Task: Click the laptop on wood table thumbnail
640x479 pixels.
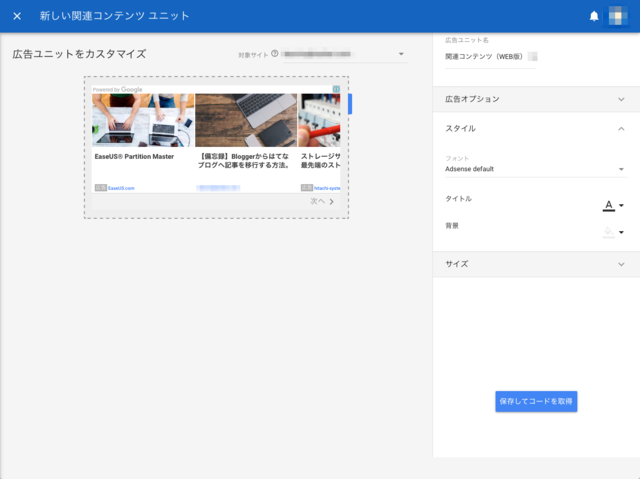Action: [246, 120]
